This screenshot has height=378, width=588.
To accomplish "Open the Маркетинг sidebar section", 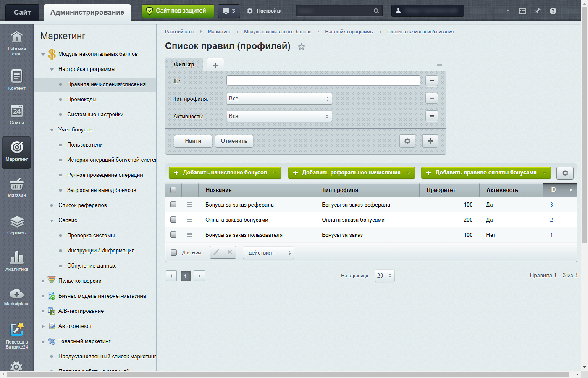I will (x=16, y=152).
